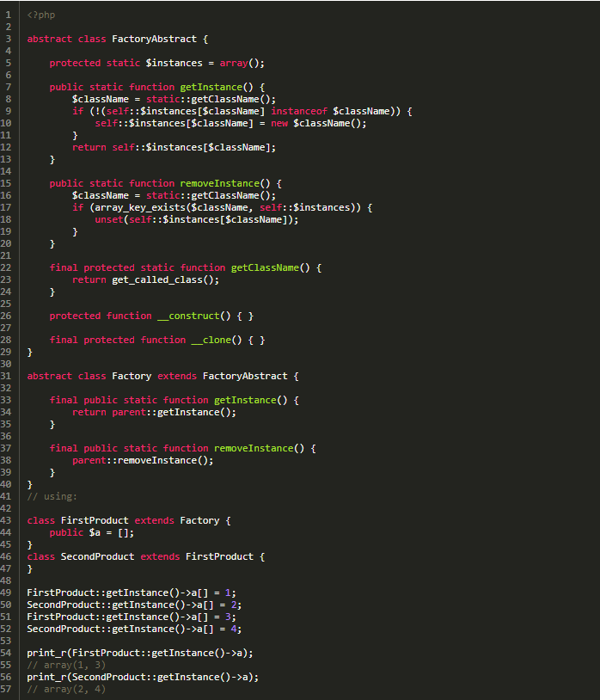The image size is (600, 700).
Task: Click the '// using:' comment
Action: pos(52,496)
